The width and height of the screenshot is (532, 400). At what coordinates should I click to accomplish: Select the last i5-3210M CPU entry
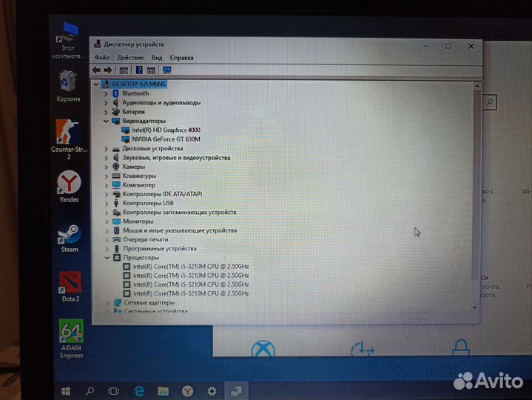pos(191,293)
